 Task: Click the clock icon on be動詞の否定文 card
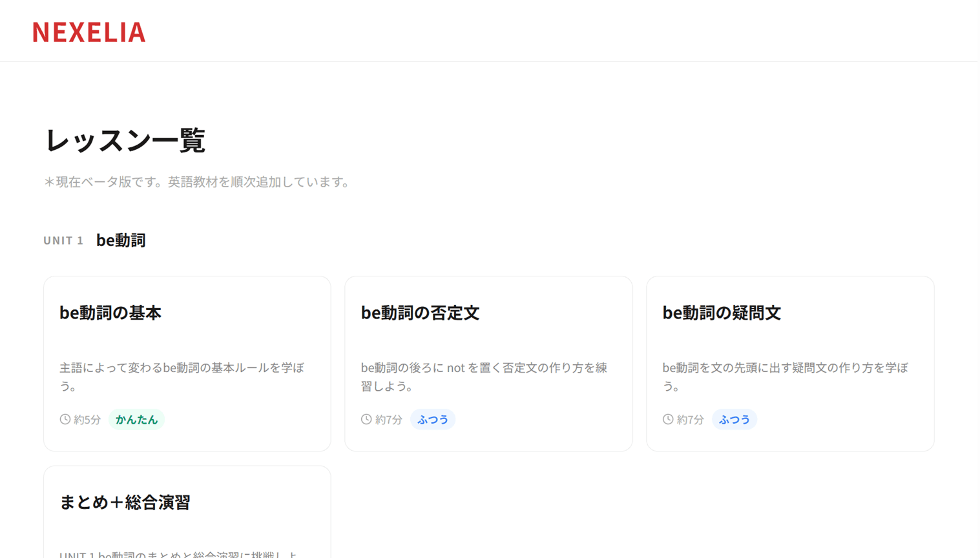(x=365, y=418)
